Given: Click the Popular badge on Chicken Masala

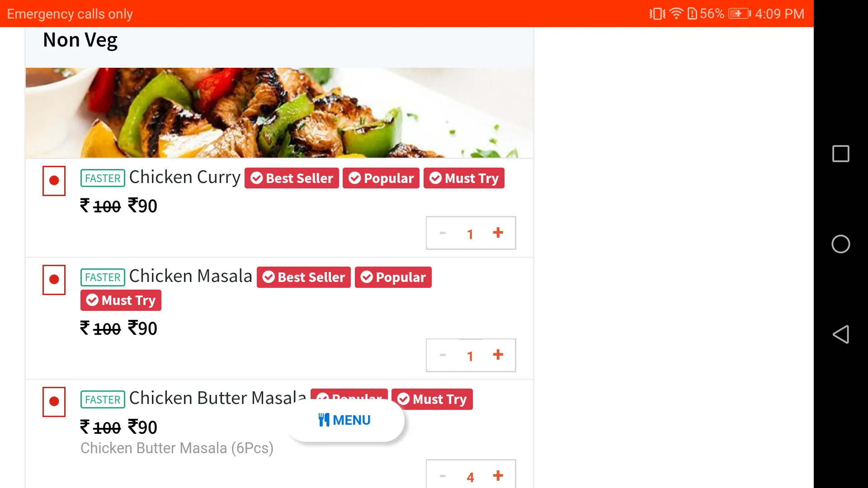Looking at the screenshot, I should (393, 277).
